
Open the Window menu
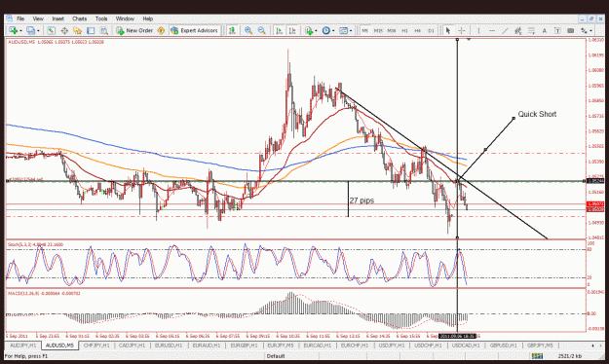pyautogui.click(x=125, y=18)
